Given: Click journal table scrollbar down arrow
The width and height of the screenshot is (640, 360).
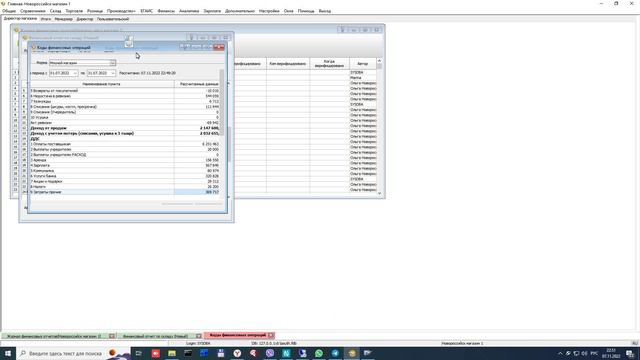Looking at the screenshot, I should pyautogui.click(x=379, y=193).
